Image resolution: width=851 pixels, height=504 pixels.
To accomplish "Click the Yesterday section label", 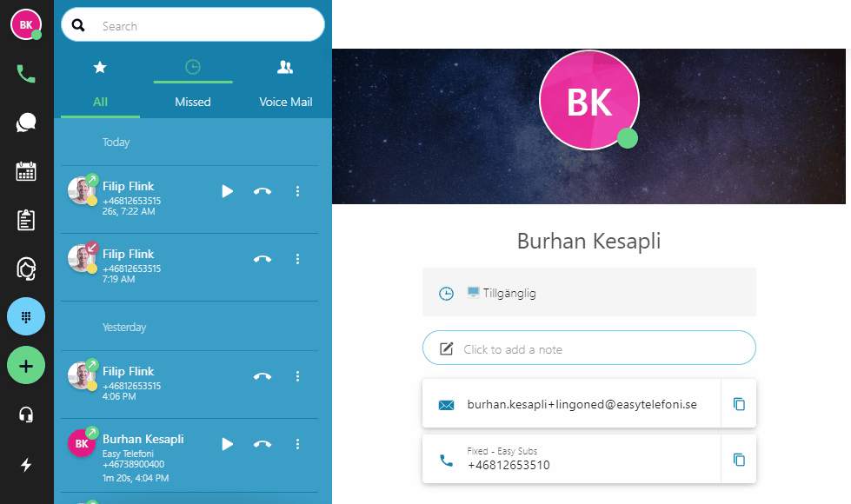I will pyautogui.click(x=124, y=327).
